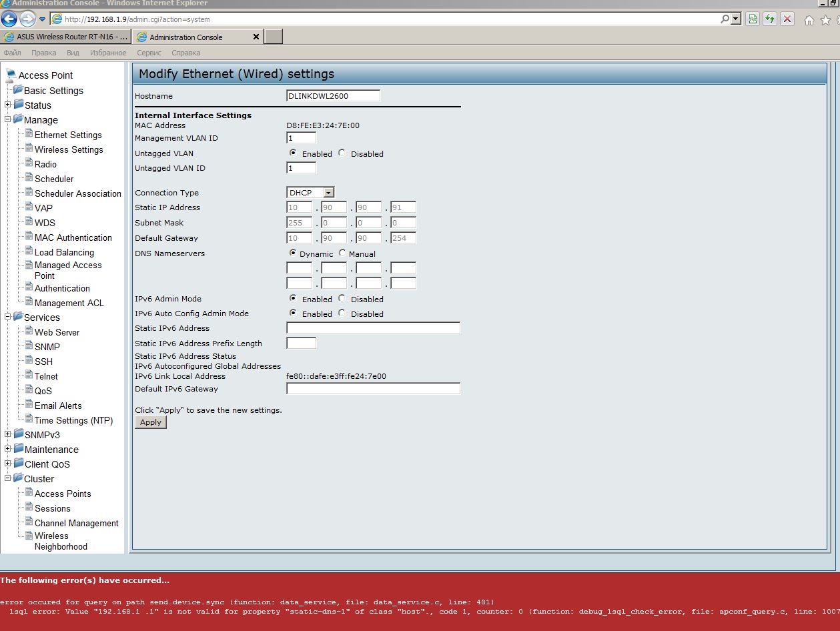Open the Connection Type DHCP dropdown
This screenshot has height=631, width=840.
coord(329,193)
